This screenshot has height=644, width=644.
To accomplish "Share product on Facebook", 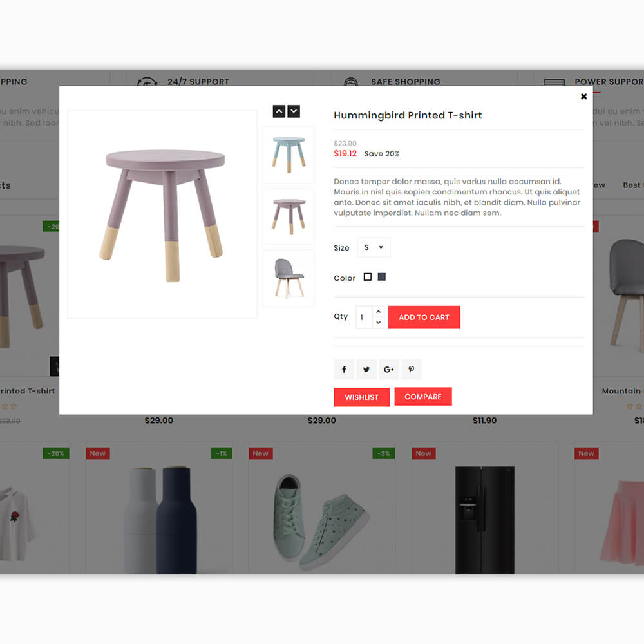I will click(344, 369).
